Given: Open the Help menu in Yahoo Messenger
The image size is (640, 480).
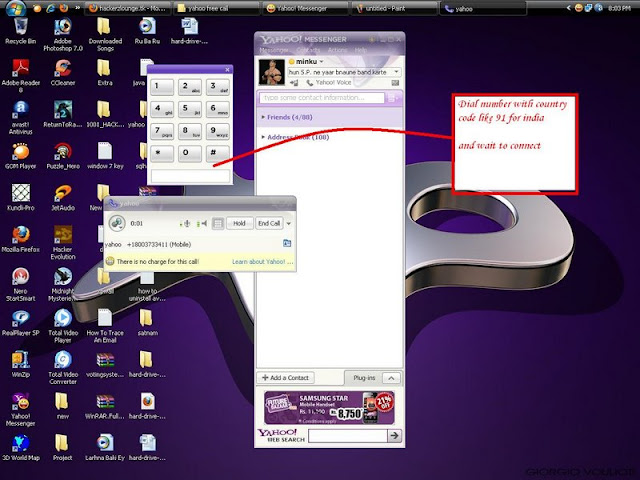Looking at the screenshot, I should (360, 50).
